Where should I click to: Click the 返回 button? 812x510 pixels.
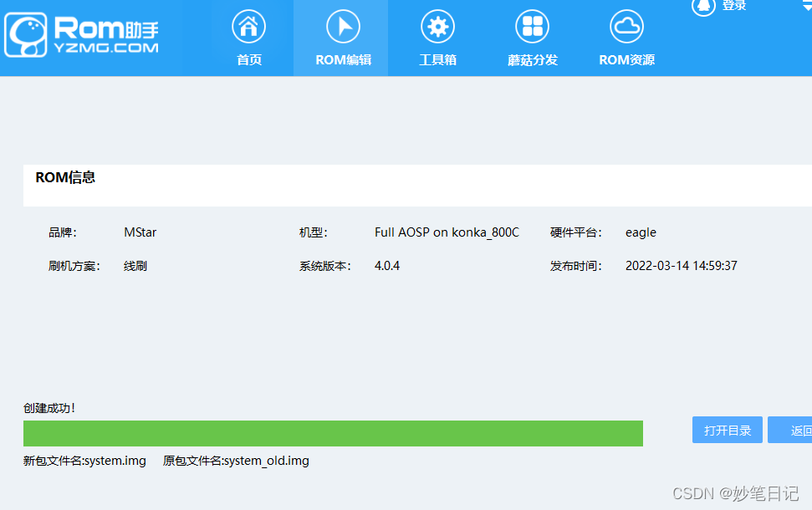click(790, 430)
